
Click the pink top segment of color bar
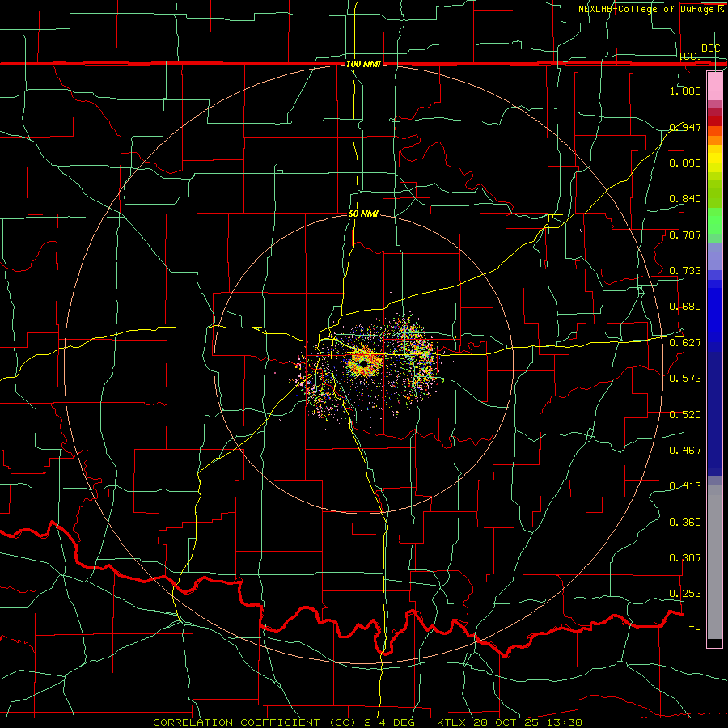[x=714, y=86]
